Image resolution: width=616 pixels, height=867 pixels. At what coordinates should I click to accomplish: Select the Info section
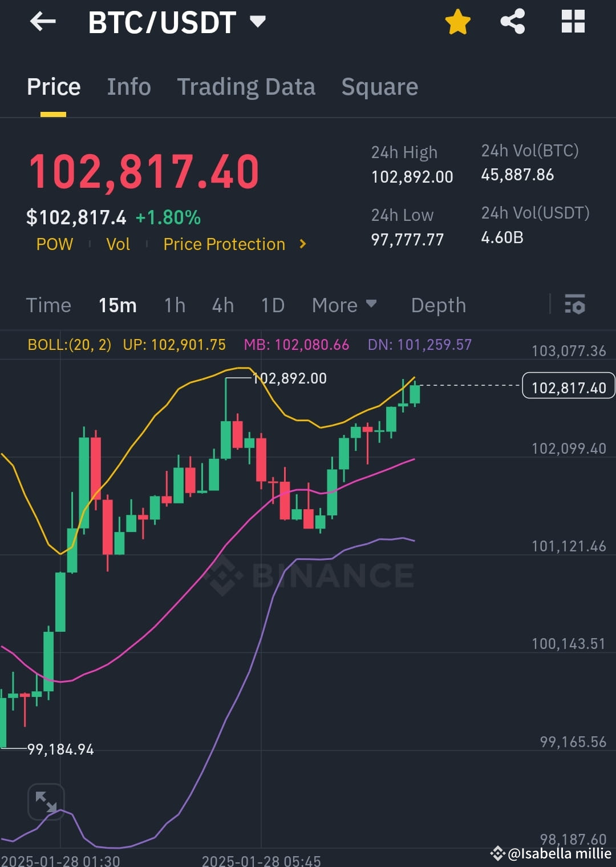click(x=128, y=86)
